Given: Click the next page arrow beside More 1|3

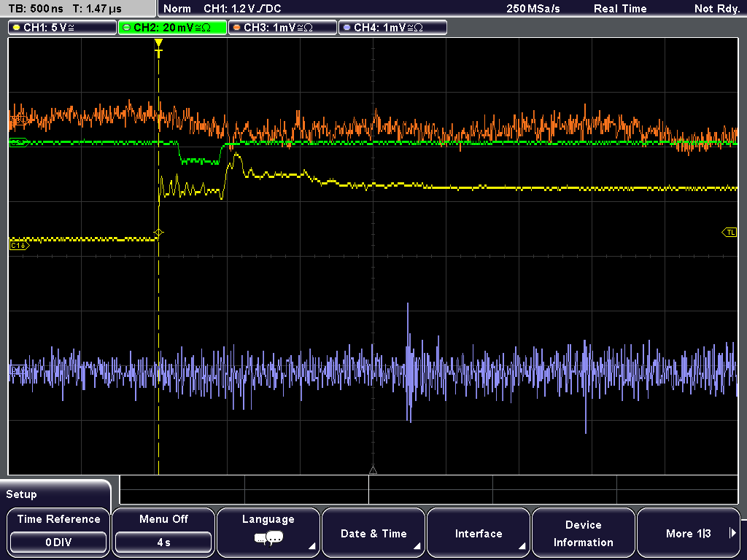Looking at the screenshot, I should [x=732, y=533].
